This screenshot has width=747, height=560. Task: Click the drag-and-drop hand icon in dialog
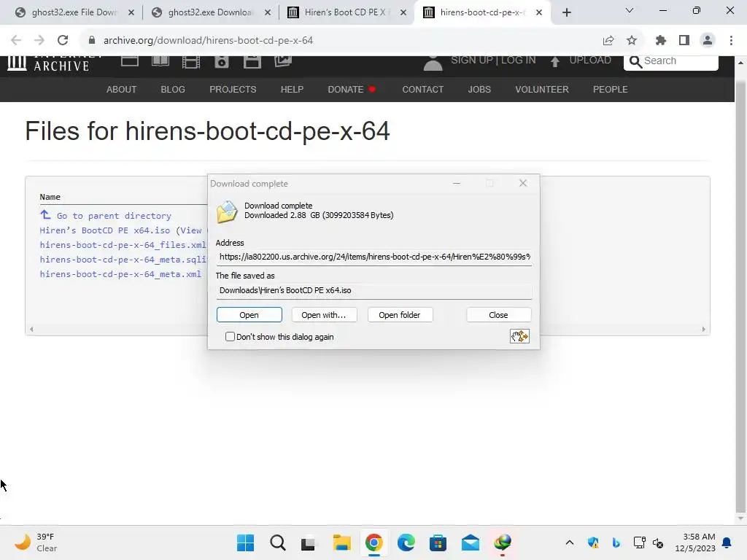(x=519, y=336)
